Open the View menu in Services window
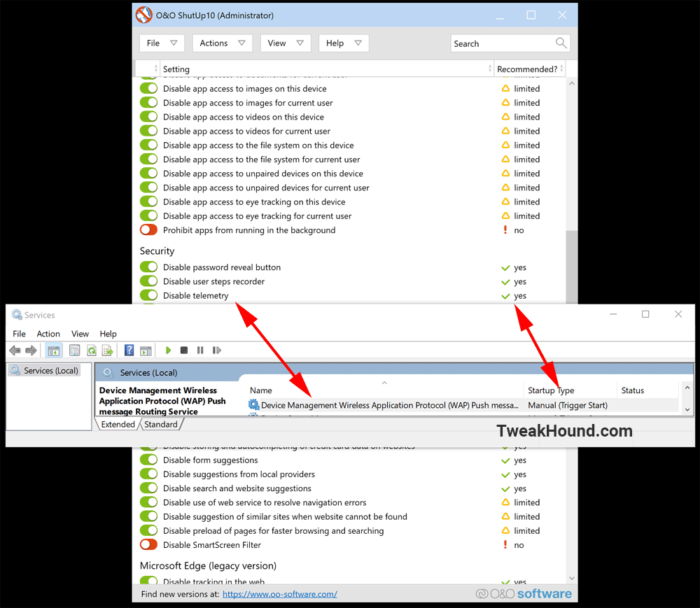The width and height of the screenshot is (700, 608). point(80,334)
